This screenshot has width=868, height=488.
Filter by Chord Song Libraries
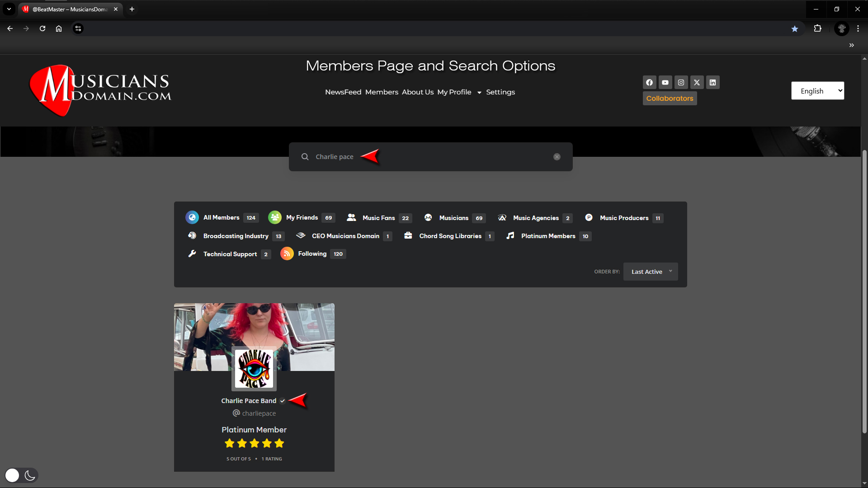pos(449,236)
